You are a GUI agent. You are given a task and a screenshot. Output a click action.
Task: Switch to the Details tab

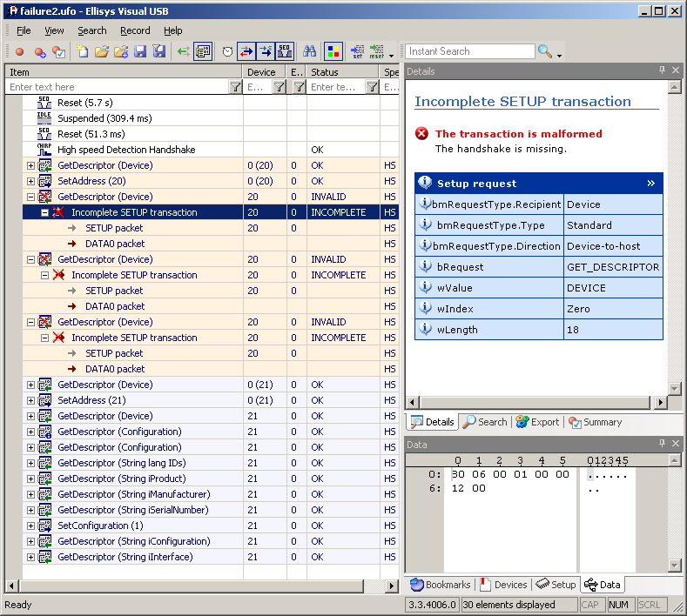433,422
